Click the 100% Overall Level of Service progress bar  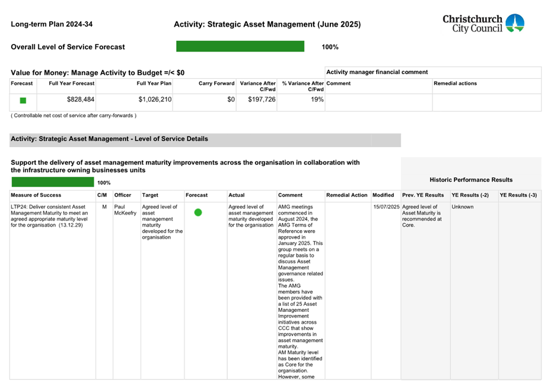pyautogui.click(x=240, y=46)
